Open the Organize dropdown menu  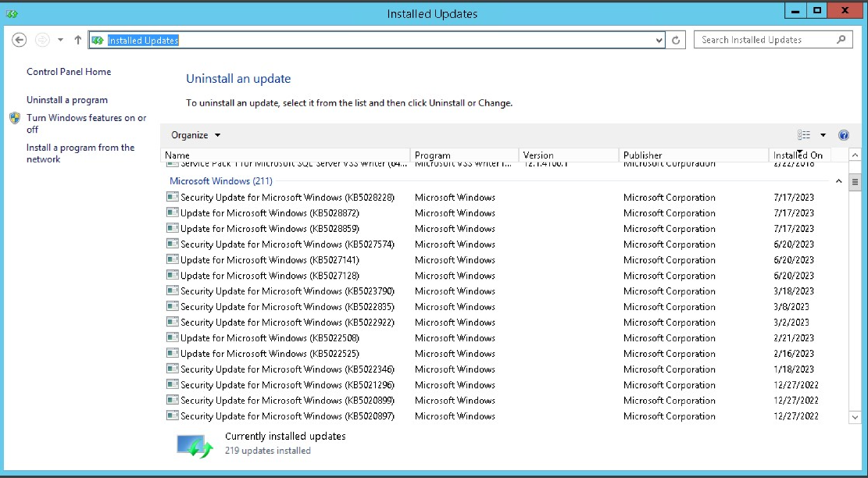195,135
